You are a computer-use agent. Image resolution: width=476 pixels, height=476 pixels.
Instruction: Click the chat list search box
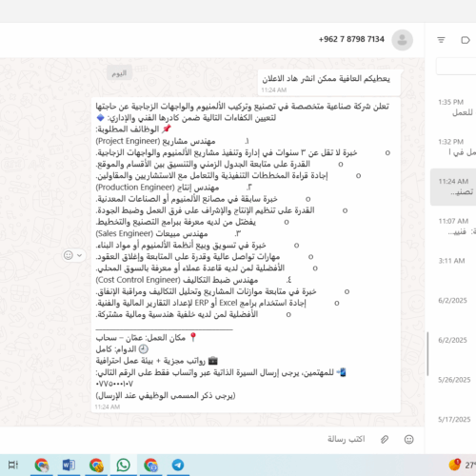(456, 67)
